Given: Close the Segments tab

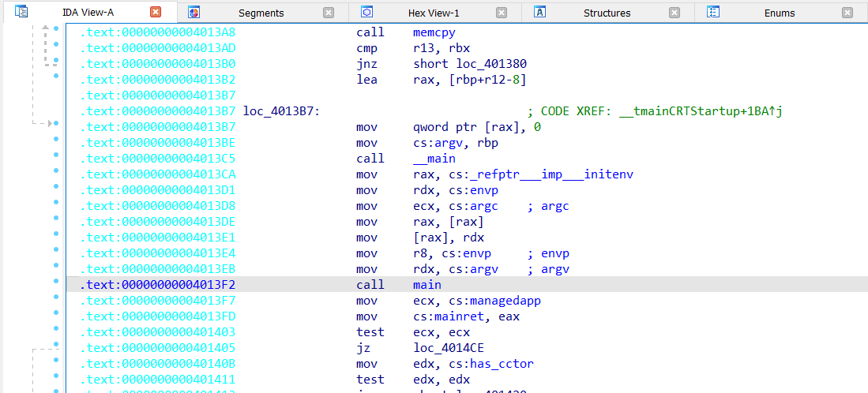Looking at the screenshot, I should click(329, 13).
